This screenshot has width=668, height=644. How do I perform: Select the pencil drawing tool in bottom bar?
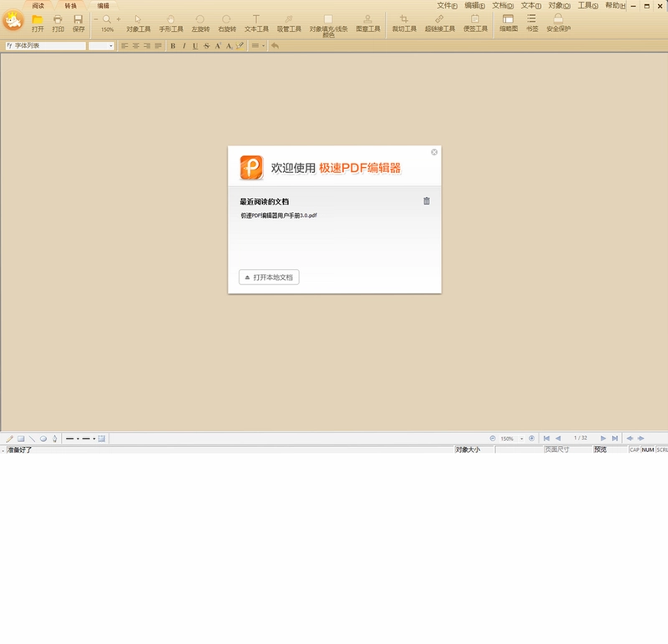(9, 439)
